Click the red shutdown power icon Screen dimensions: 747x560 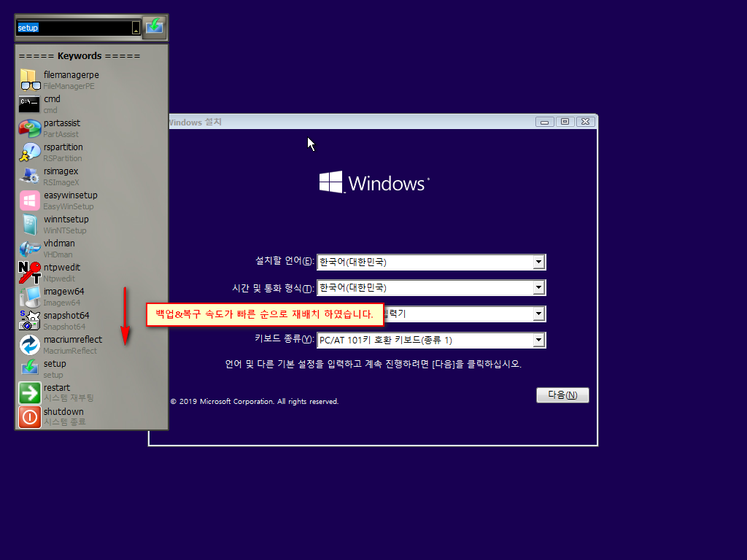[29, 416]
